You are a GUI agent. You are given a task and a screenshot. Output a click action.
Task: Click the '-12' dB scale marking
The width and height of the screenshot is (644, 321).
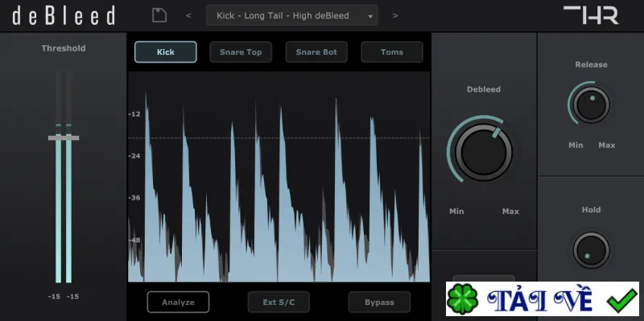[x=134, y=113]
